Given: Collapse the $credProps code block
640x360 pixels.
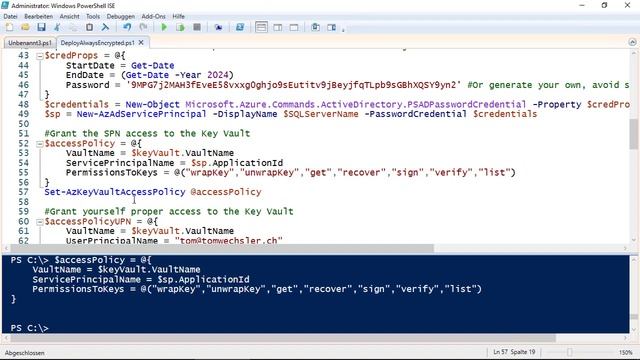Looking at the screenshot, I should point(40,56).
